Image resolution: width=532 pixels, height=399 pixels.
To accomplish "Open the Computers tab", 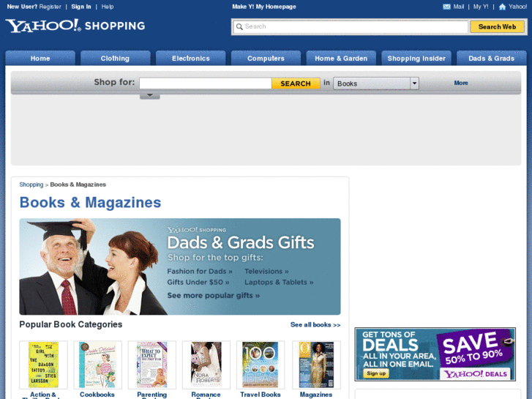I will [266, 58].
